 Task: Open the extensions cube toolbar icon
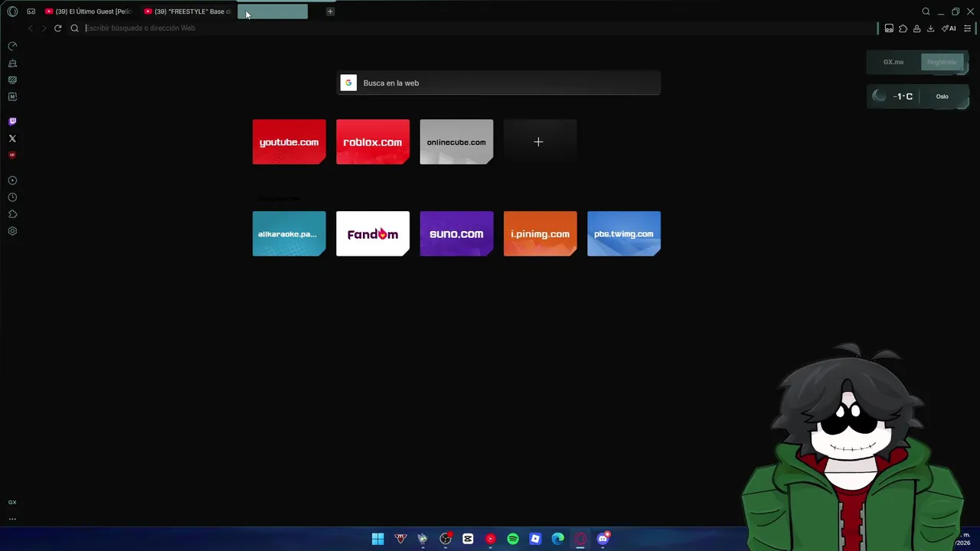coord(903,28)
